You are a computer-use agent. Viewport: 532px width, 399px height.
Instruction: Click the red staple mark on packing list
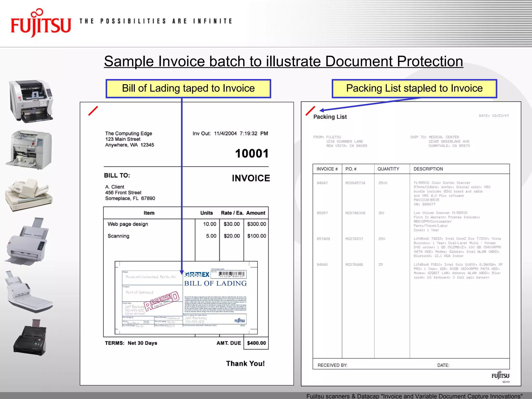(310, 111)
